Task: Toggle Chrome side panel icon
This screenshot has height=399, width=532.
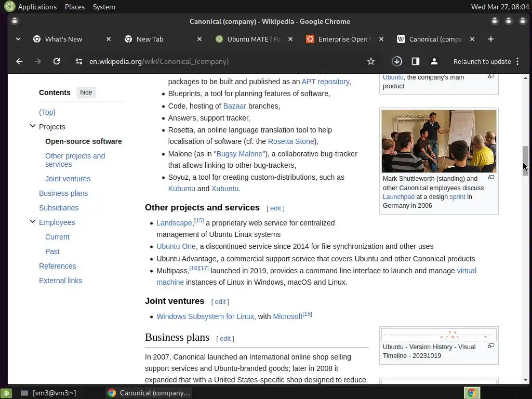Action: coord(416,61)
